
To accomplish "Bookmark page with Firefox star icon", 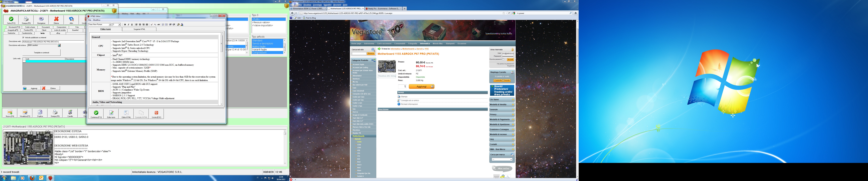I will point(504,13).
